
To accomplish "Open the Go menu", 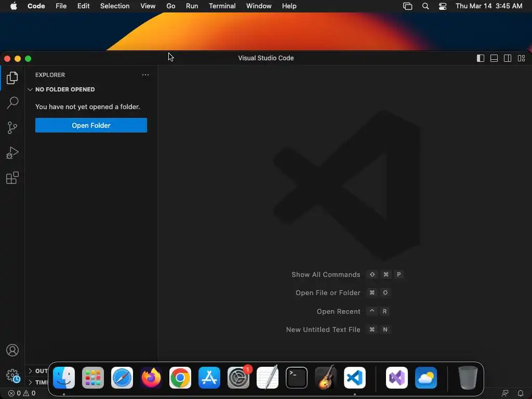I will tap(170, 6).
